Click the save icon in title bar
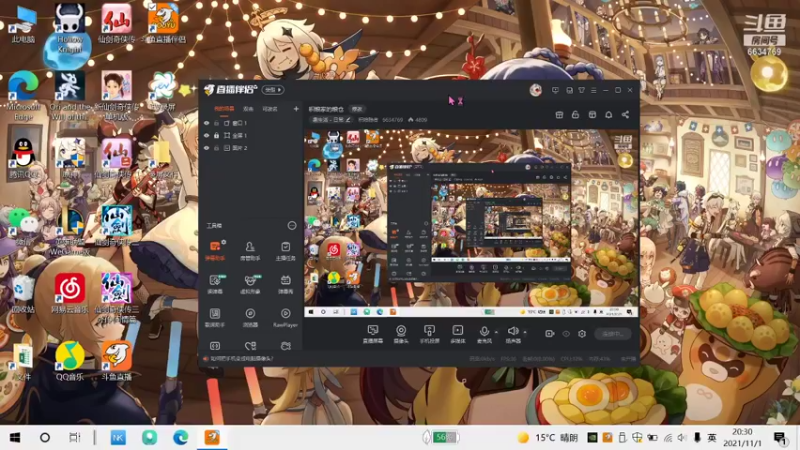Screen dimensions: 800x450 pyautogui.click(x=569, y=90)
